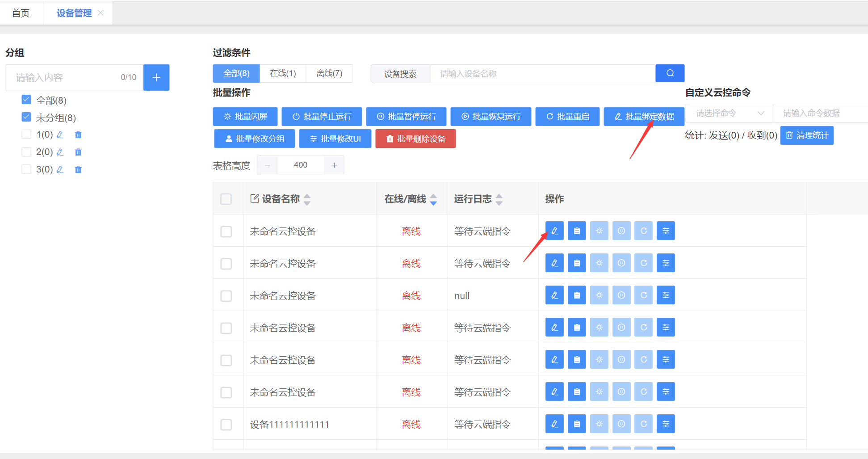Uncheck the 未分组(8) group checkbox
Screen dimensions: 868x459
click(x=26, y=117)
